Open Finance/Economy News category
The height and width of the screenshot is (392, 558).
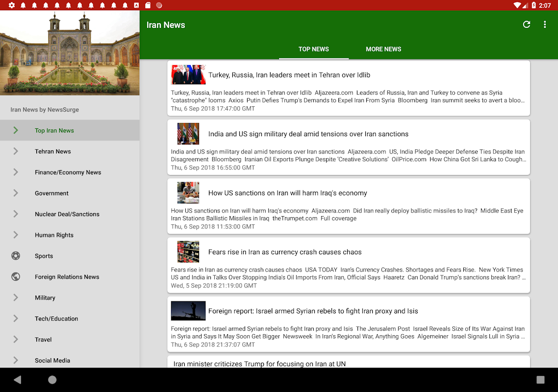point(70,172)
